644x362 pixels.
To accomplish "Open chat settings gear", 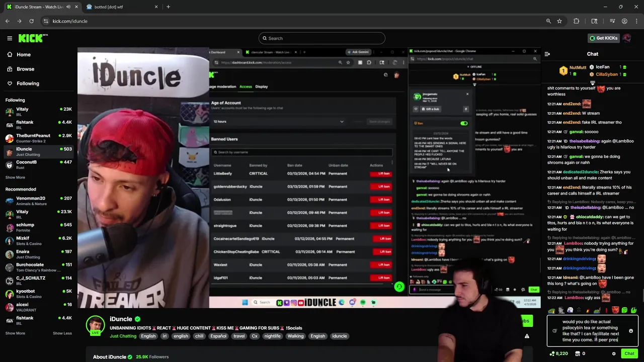I will tap(614, 353).
